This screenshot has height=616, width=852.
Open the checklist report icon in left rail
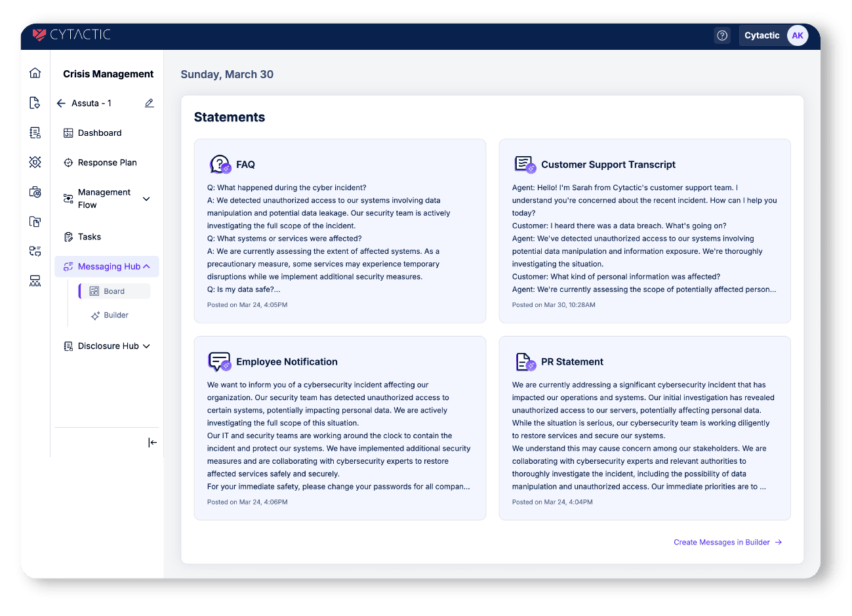pyautogui.click(x=35, y=133)
